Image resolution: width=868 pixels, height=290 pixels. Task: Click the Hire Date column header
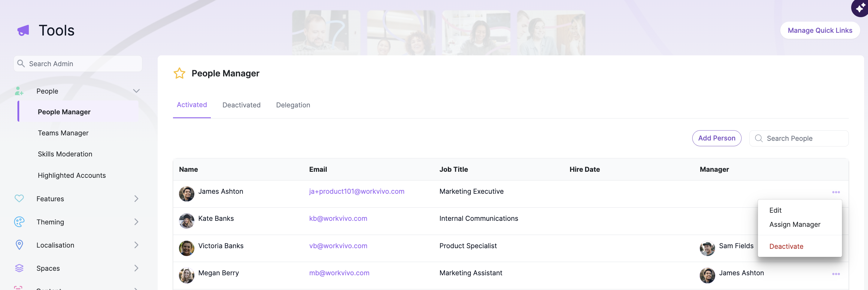point(584,169)
